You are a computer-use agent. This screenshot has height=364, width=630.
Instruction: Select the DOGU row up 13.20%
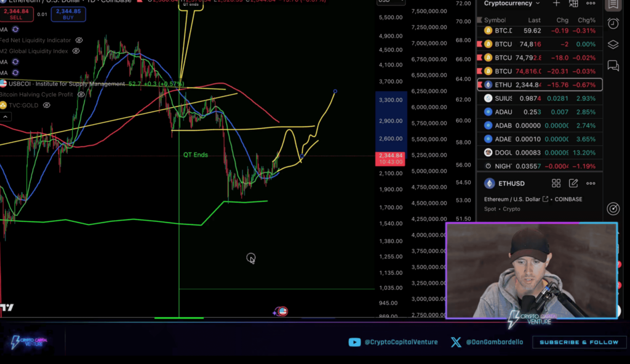point(540,152)
